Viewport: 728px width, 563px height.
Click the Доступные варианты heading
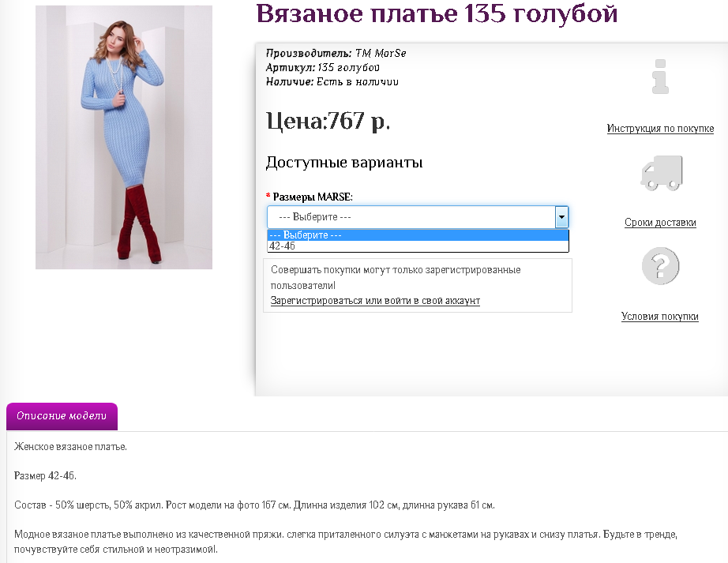(344, 163)
